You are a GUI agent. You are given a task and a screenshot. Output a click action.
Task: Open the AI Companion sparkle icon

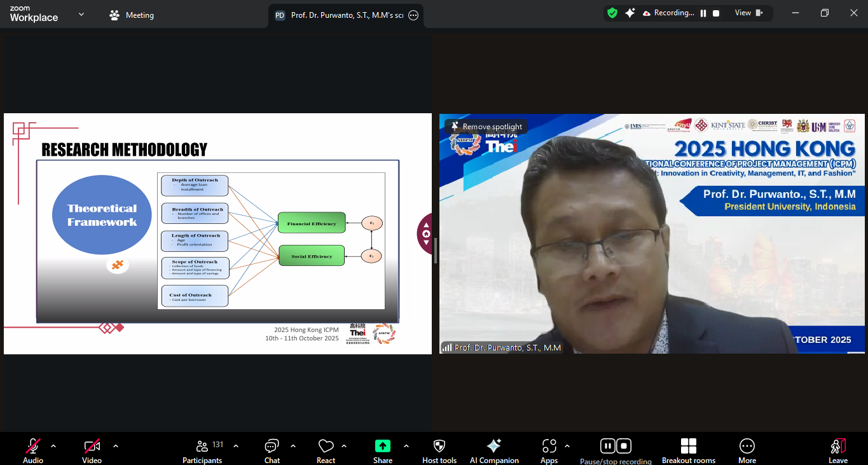coord(493,447)
